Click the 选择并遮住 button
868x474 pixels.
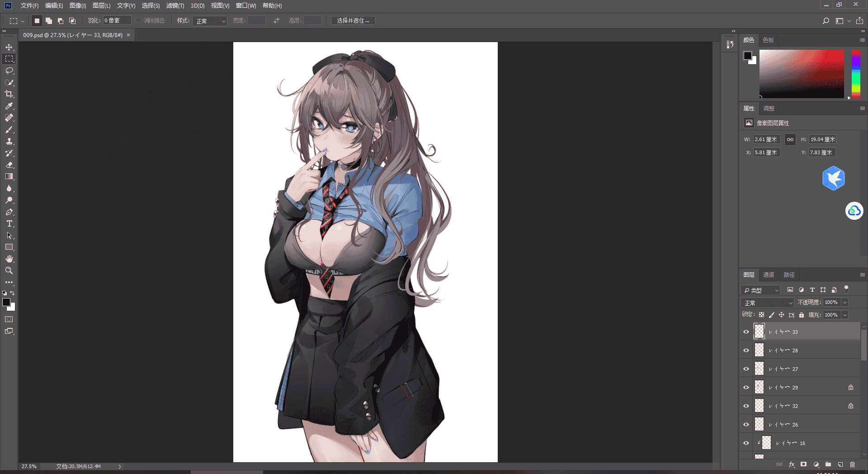tap(353, 21)
